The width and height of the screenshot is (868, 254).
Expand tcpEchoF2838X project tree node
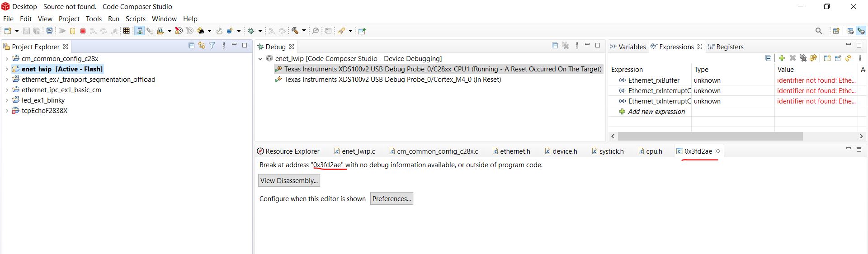(x=7, y=111)
